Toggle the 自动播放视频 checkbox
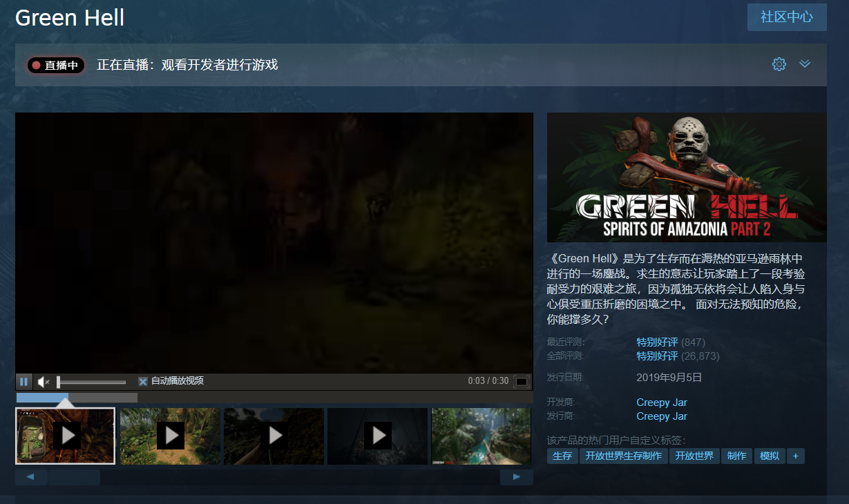 (143, 381)
